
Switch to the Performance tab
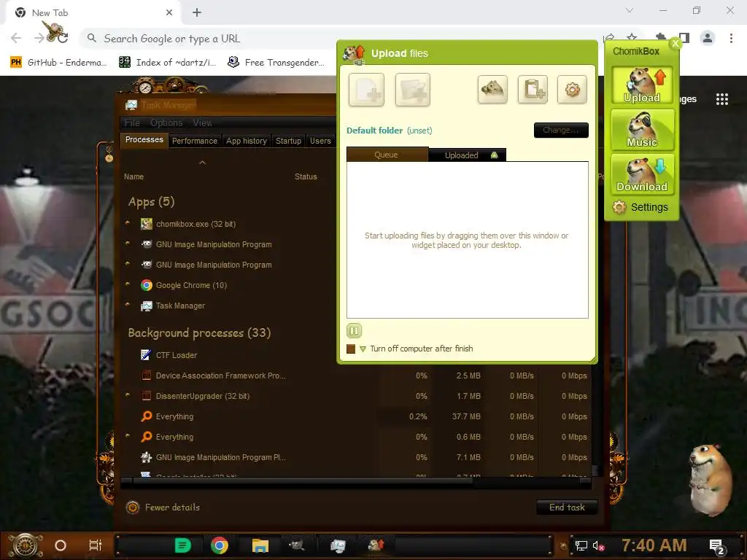coord(194,141)
